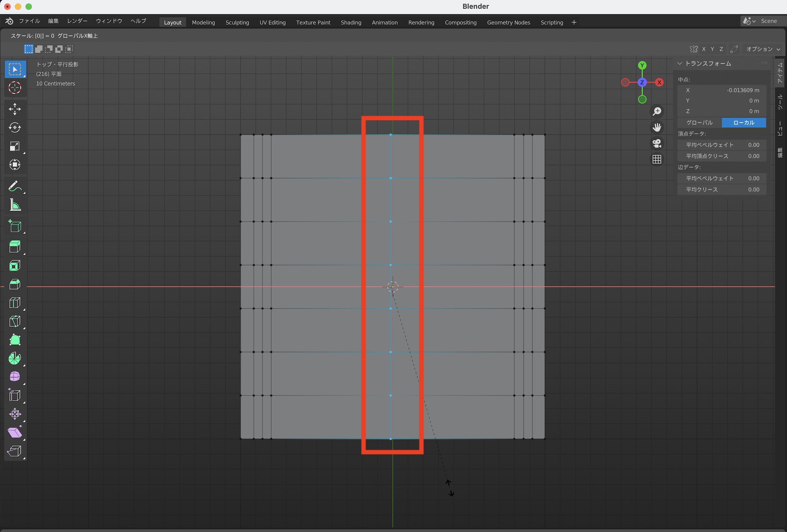Select the Knife tool icon
This screenshot has height=532, width=787.
click(15, 321)
